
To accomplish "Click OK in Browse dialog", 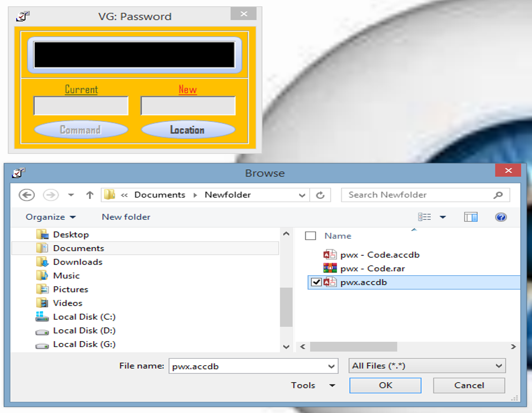I will (385, 386).
